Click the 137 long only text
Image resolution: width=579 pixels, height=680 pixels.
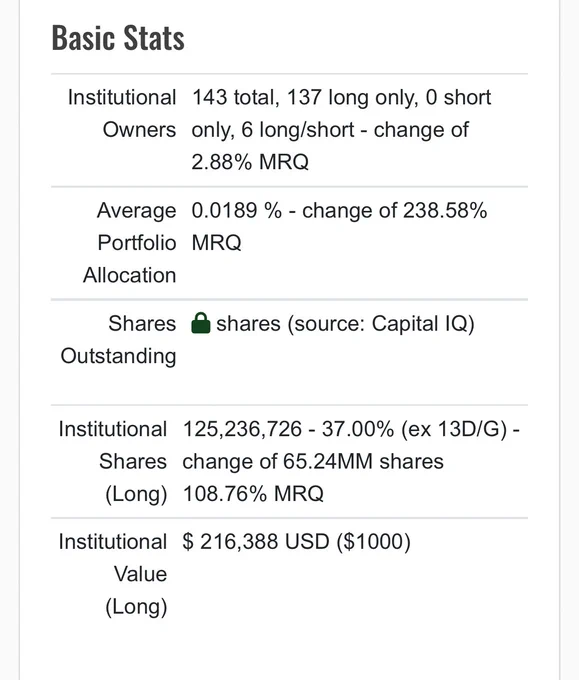click(353, 97)
